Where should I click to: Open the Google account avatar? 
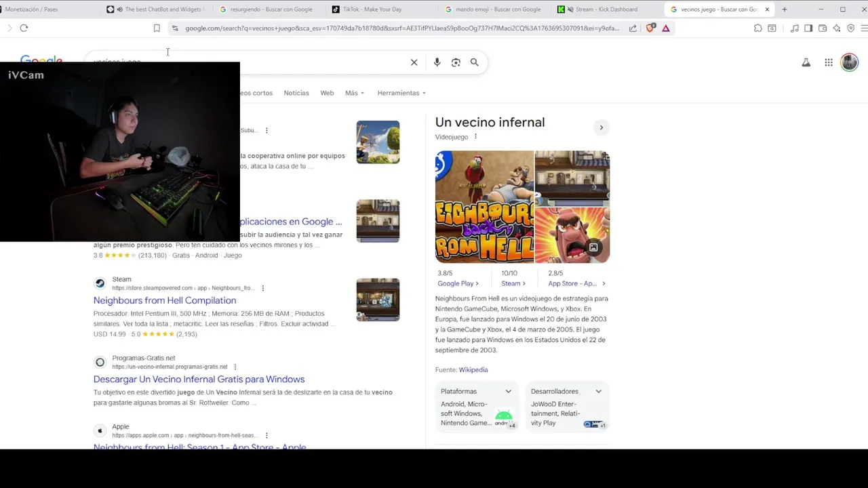coord(850,62)
